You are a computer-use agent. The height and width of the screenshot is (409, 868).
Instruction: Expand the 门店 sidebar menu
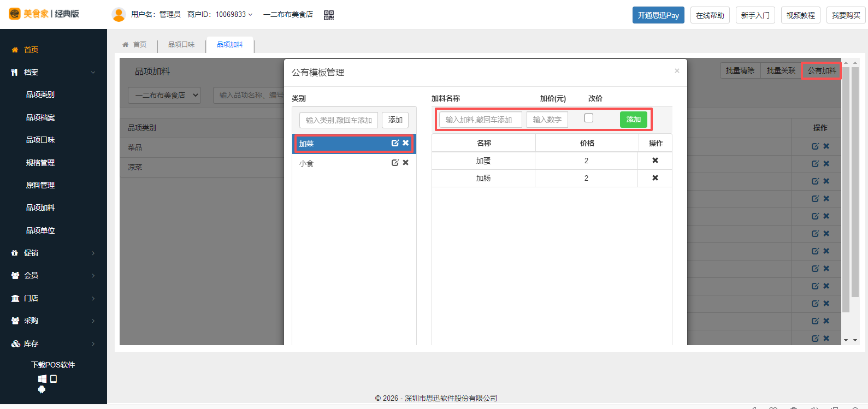[x=54, y=298]
